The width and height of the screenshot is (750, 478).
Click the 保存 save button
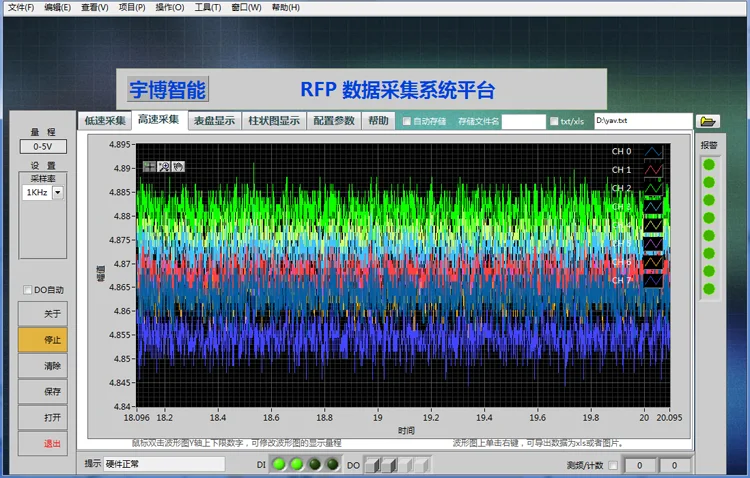pyautogui.click(x=43, y=391)
